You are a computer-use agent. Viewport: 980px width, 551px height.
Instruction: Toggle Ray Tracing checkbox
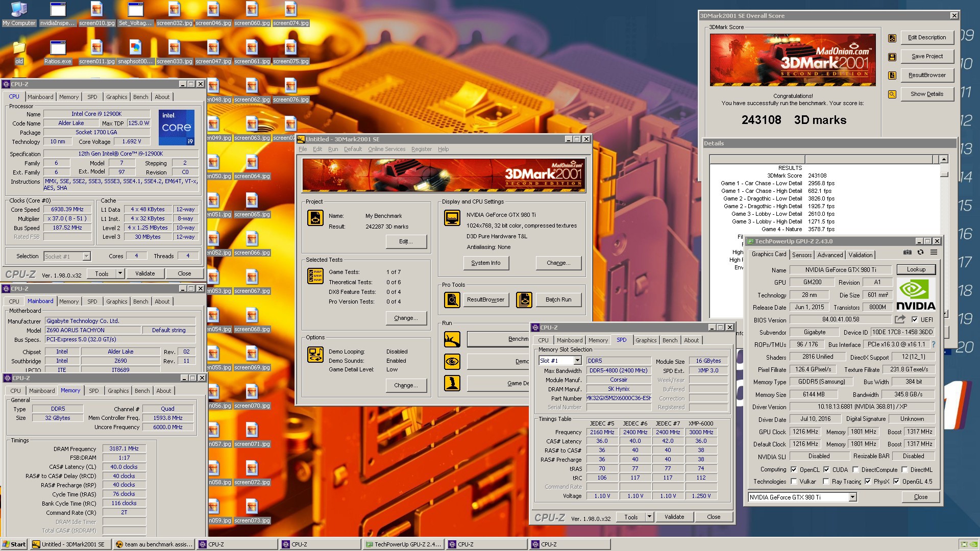pos(826,481)
